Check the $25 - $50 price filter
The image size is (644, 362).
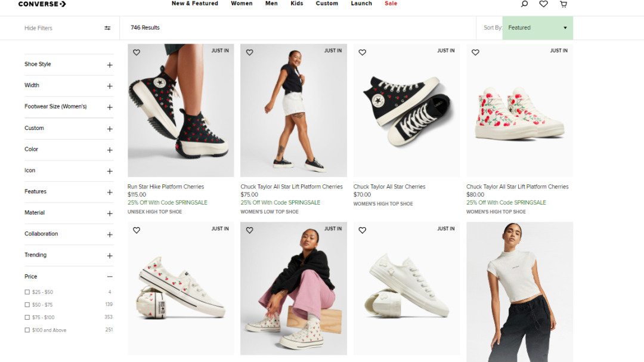(x=27, y=292)
